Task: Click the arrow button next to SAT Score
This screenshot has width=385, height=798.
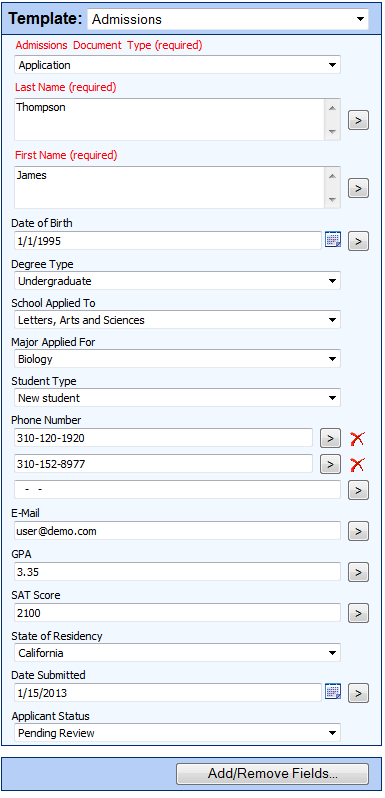Action: (x=359, y=613)
